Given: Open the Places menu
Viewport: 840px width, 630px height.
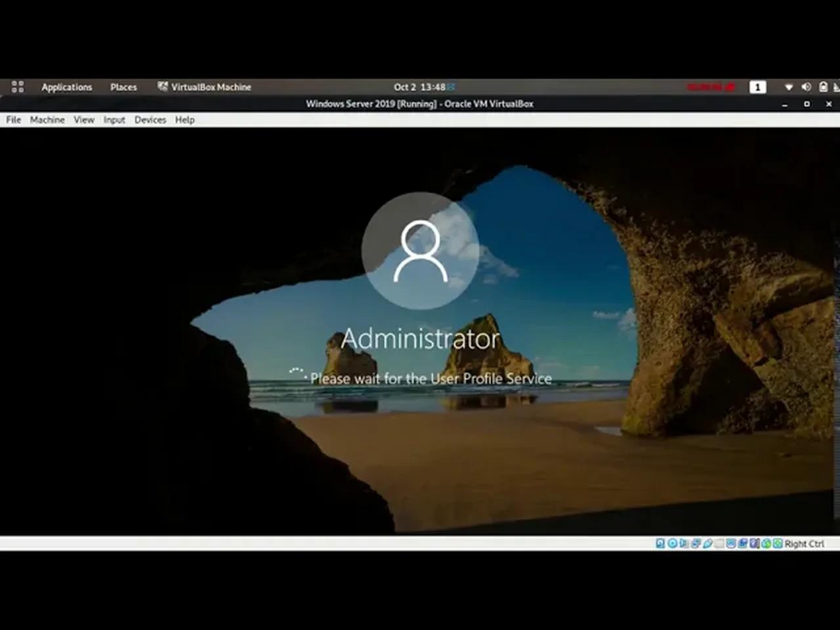Looking at the screenshot, I should 123,87.
